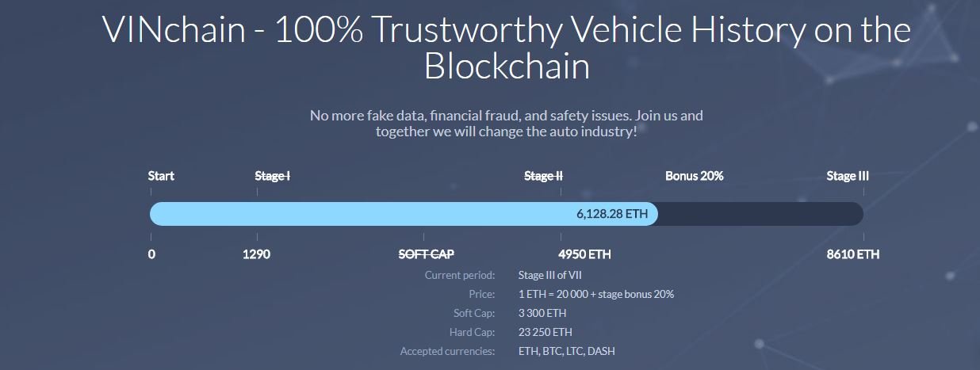Click the crossed-out Stage I marker
Screen dimensions: 980x370
point(272,176)
